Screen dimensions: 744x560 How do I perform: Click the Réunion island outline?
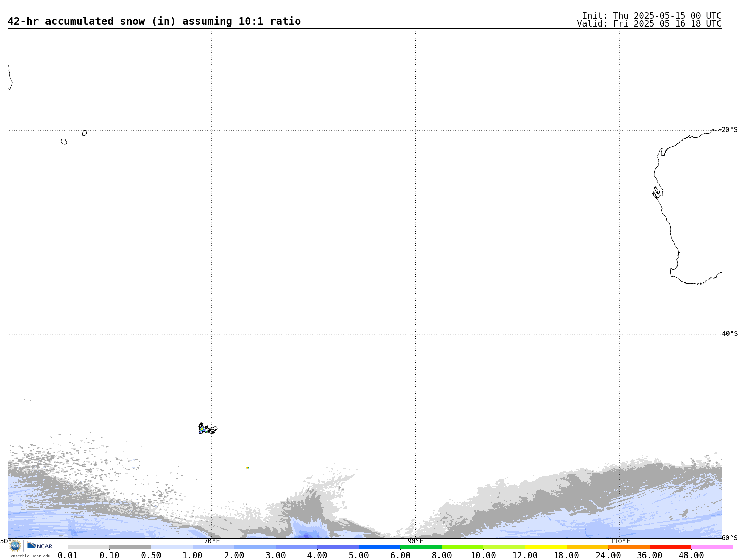pyautogui.click(x=64, y=142)
